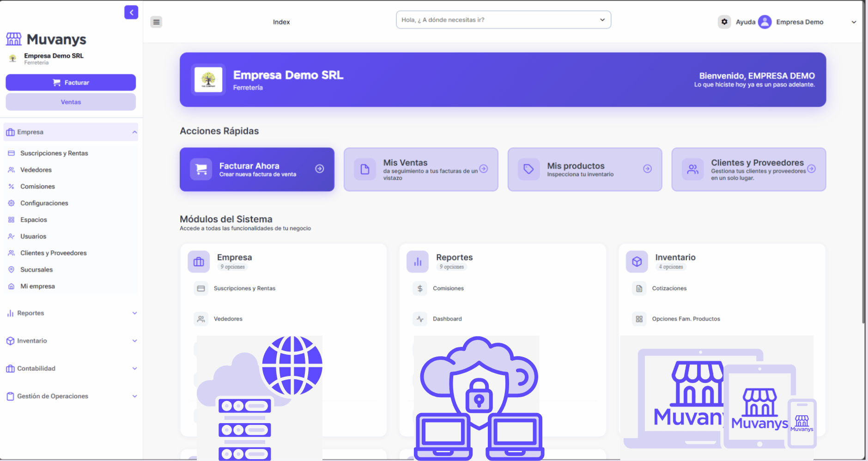
Task: Click arrow circle on Facturar Ahora card
Action: pyautogui.click(x=319, y=169)
